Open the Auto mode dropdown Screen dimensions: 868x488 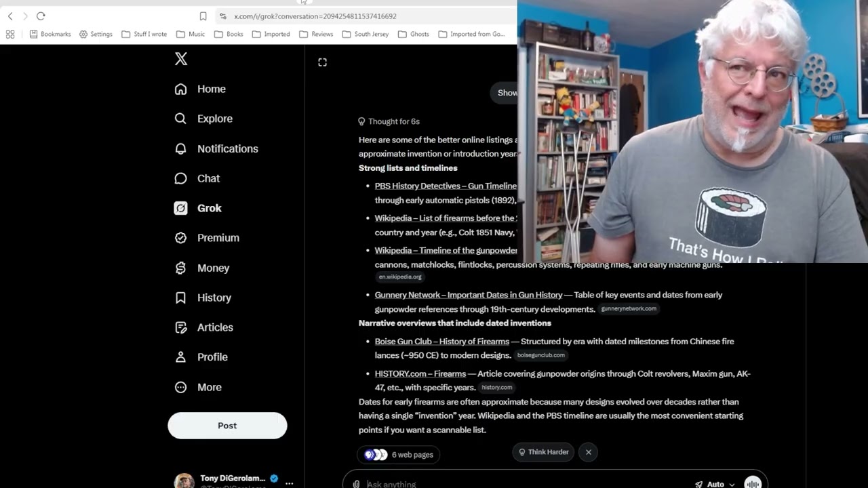coord(715,484)
